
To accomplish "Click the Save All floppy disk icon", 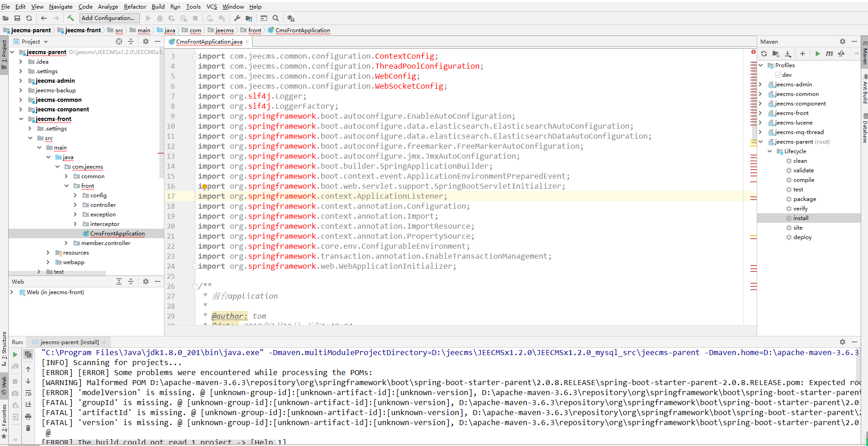I will (x=17, y=18).
